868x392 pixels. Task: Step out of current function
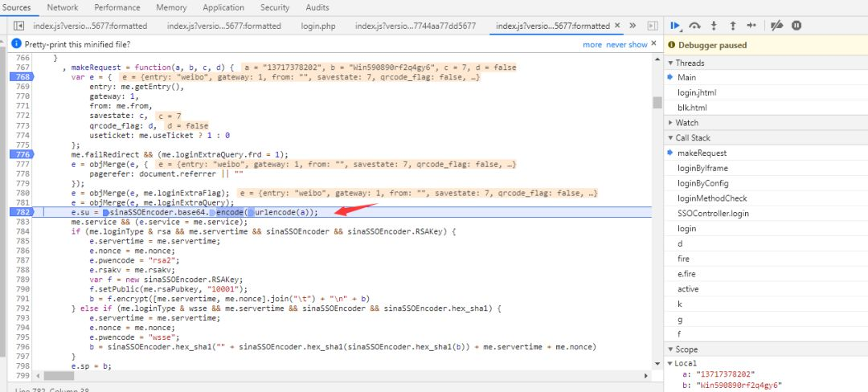tap(733, 26)
